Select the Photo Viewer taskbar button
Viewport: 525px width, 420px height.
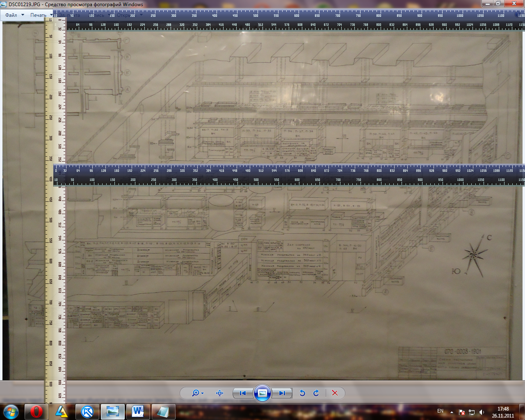tap(112, 411)
